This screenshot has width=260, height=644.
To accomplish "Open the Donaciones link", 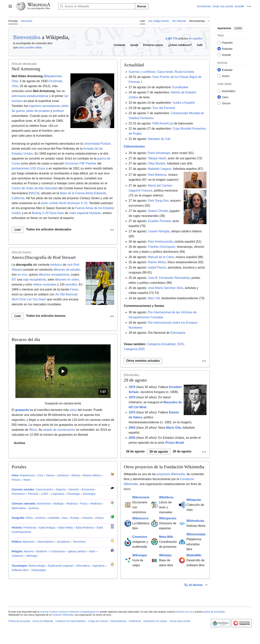I will (204, 6).
